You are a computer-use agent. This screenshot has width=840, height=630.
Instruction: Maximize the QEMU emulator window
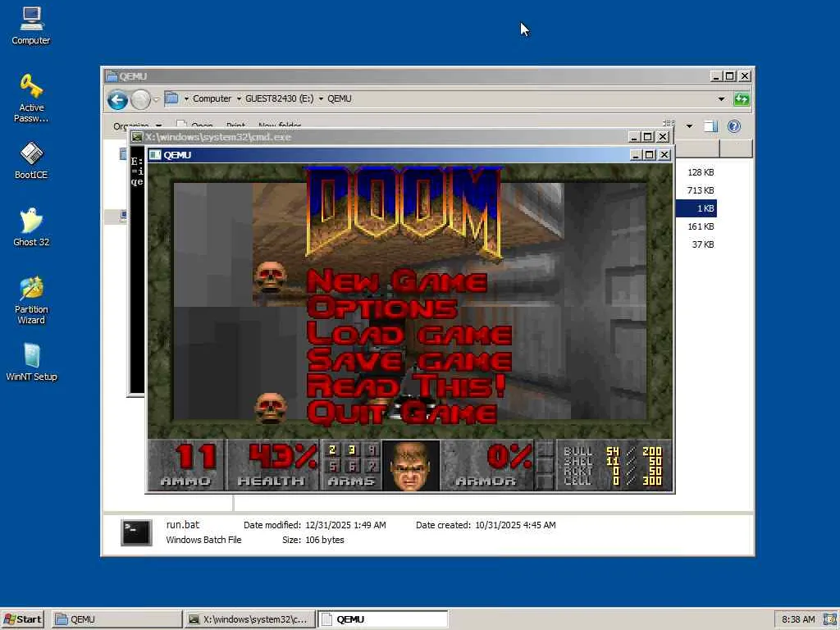650,155
